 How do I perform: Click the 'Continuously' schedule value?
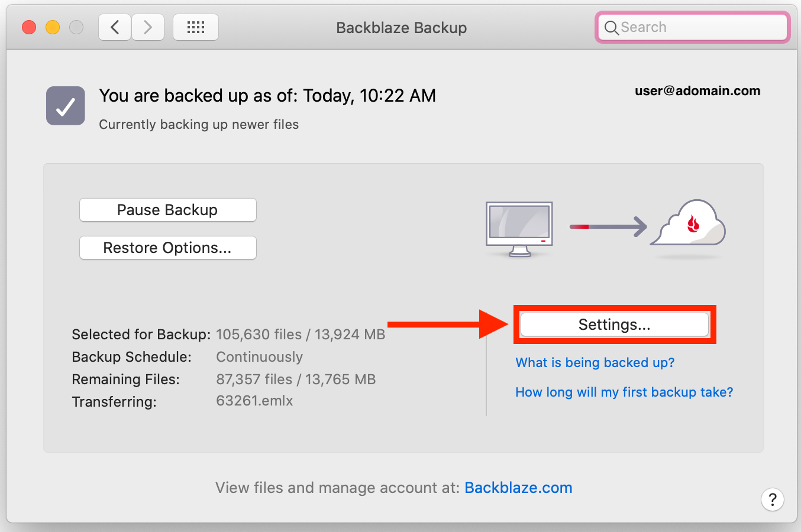(260, 357)
